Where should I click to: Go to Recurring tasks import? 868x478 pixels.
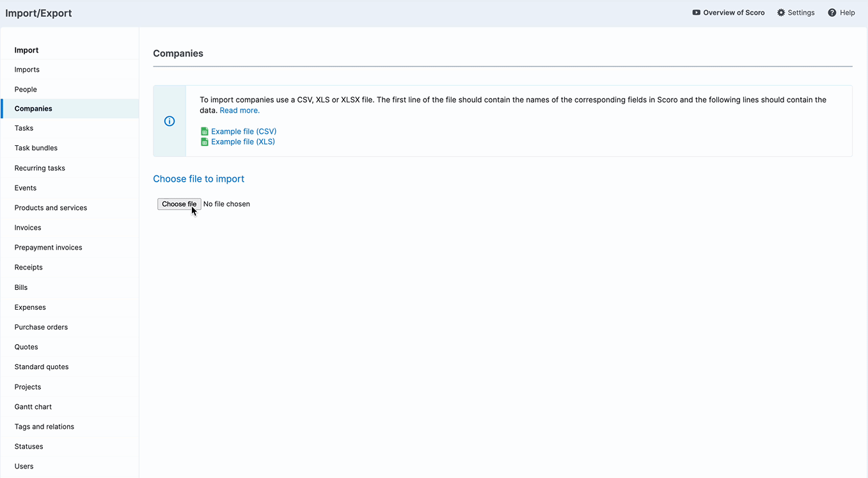70,168
